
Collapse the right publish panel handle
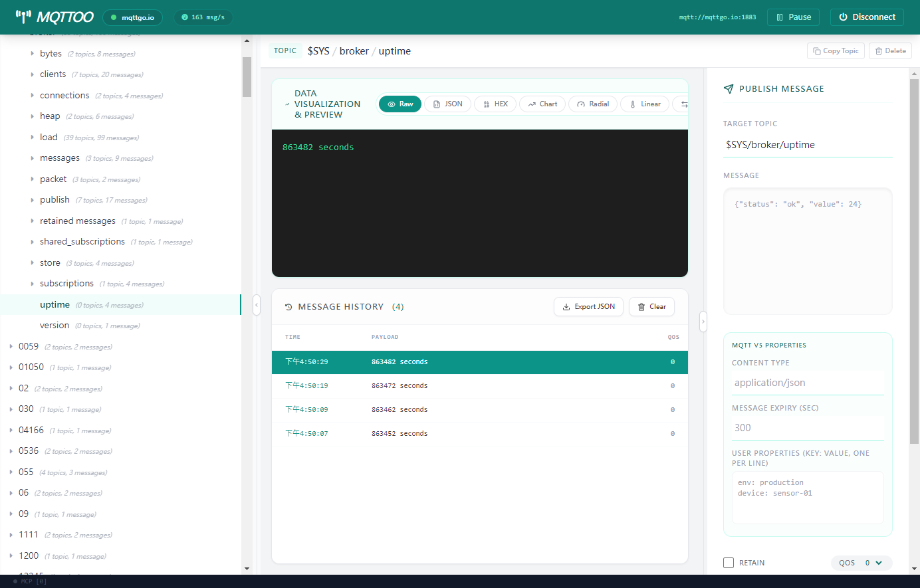(703, 322)
